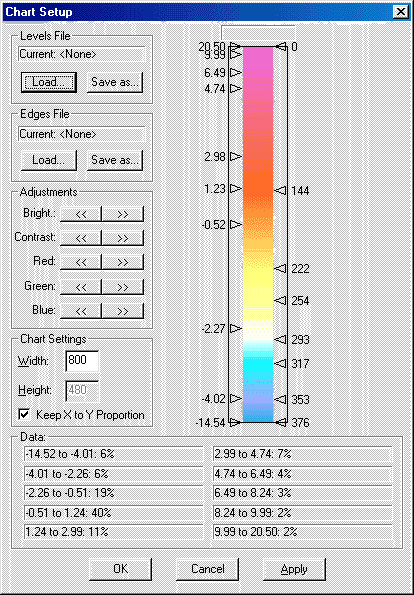Toggle Keep X to Y Proportion checkbox
Screen dimensions: 414x595
pos(24,414)
